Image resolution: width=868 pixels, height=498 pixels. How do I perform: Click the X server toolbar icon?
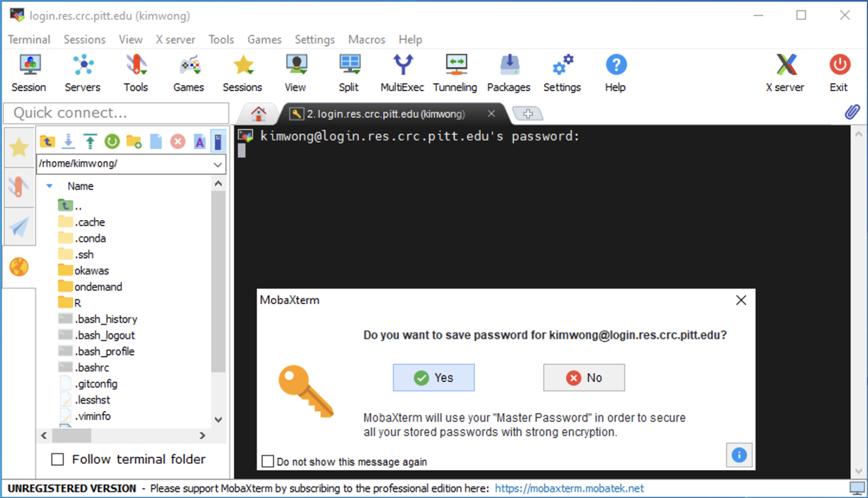point(785,73)
